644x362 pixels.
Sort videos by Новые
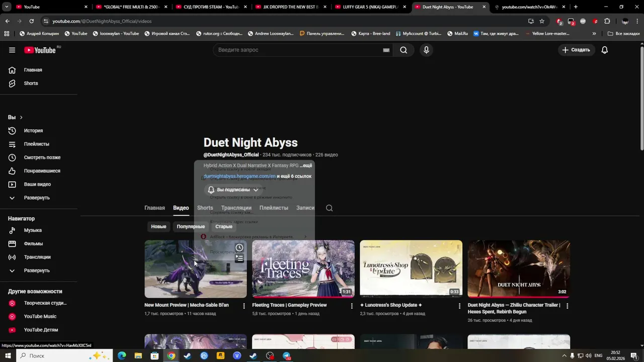point(158,227)
